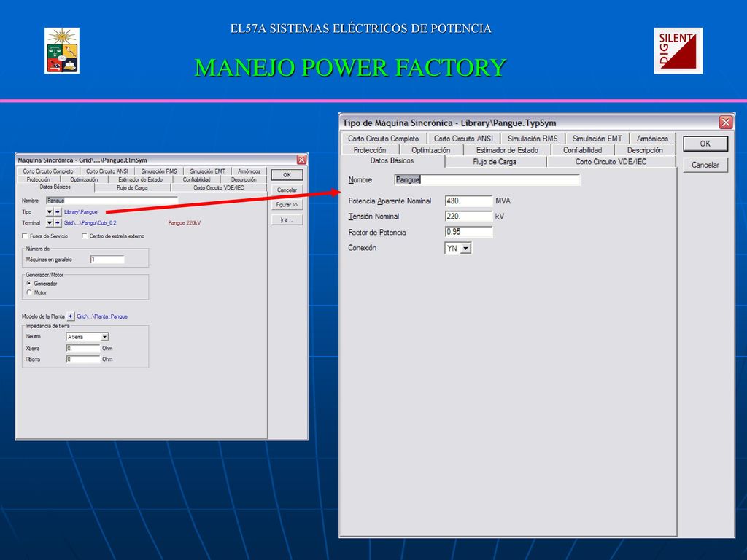Image resolution: width=747 pixels, height=560 pixels.
Task: Open Corto Circuito ANSI tab in TypSym dialog
Action: click(463, 139)
